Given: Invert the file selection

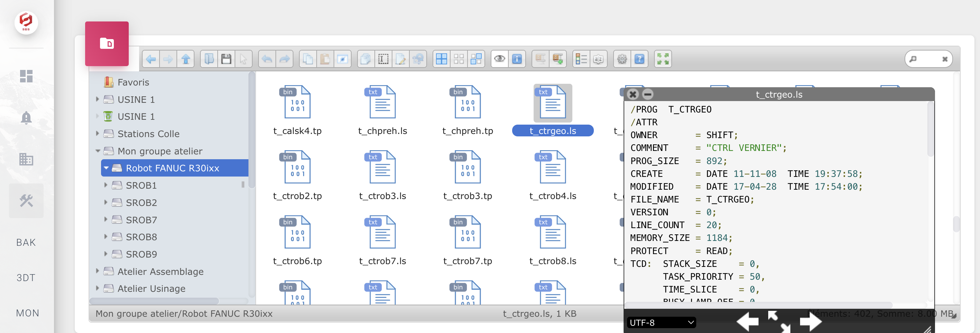Looking at the screenshot, I should pyautogui.click(x=476, y=59).
